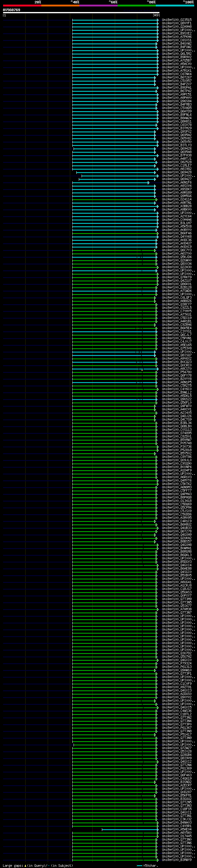Select the UniRef100_P30736 label

coord(176,447)
